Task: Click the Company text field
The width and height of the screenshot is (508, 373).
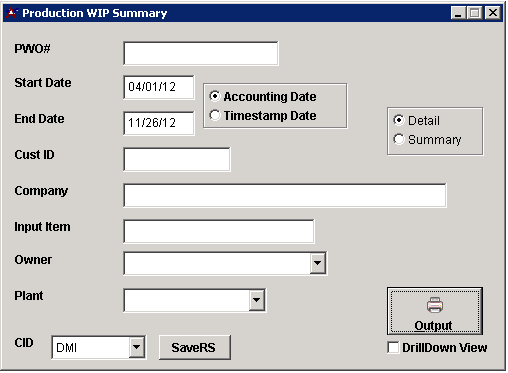Action: (285, 195)
